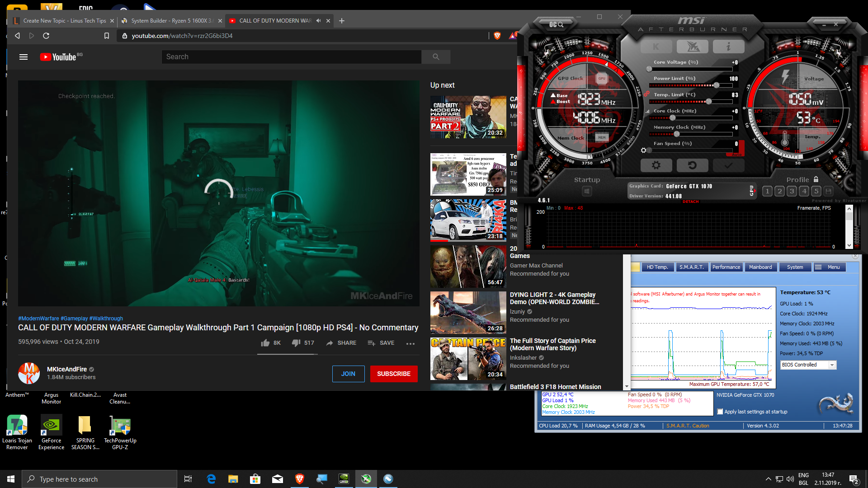Launch MSI Kombustor with the K button
The height and width of the screenshot is (488, 868).
click(656, 47)
